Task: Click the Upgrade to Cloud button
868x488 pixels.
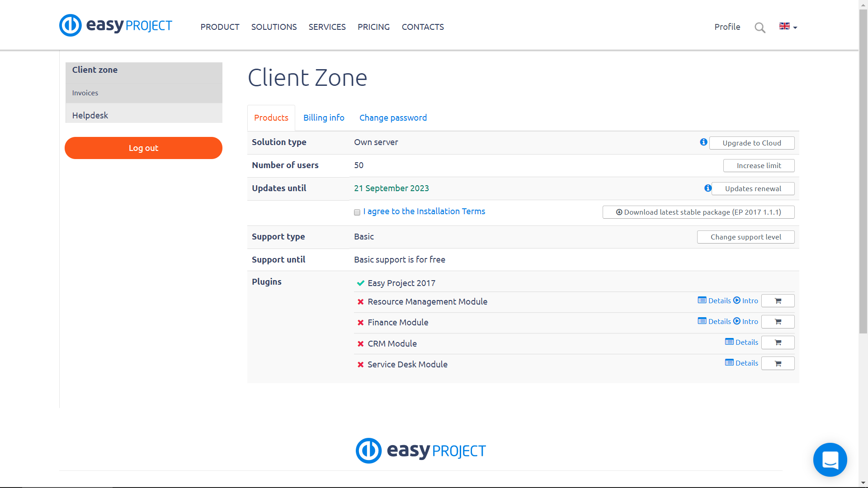Action: 751,143
